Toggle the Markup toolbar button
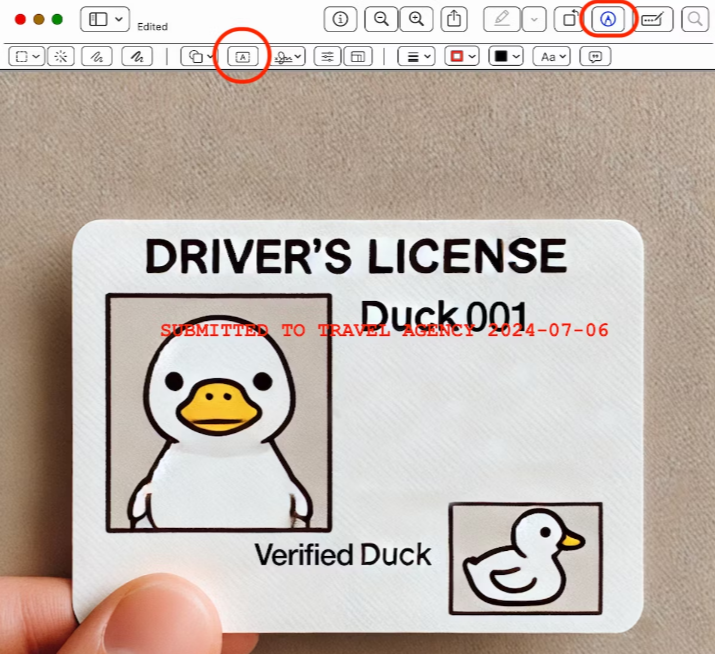Viewport: 715px width, 654px height. click(608, 19)
